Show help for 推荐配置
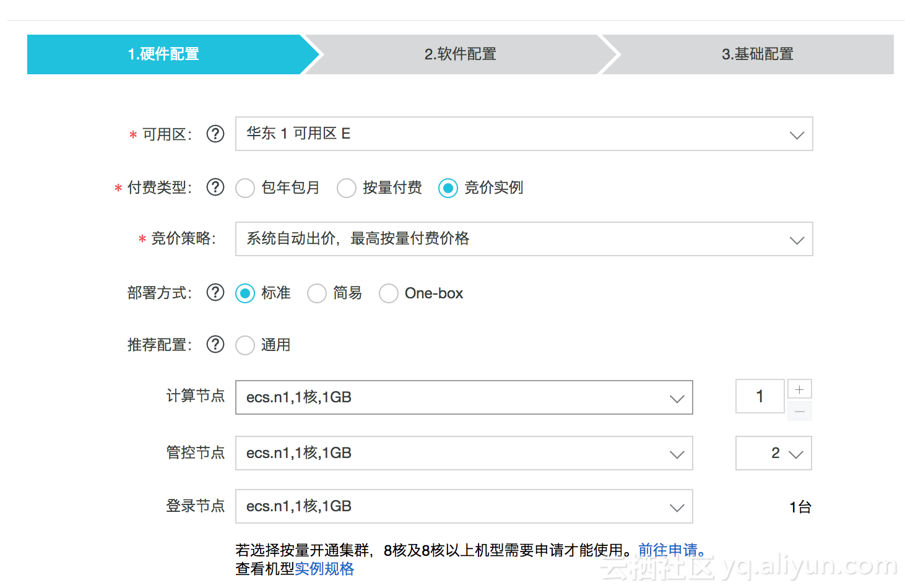Viewport: 905px width, 588px height. tap(215, 344)
